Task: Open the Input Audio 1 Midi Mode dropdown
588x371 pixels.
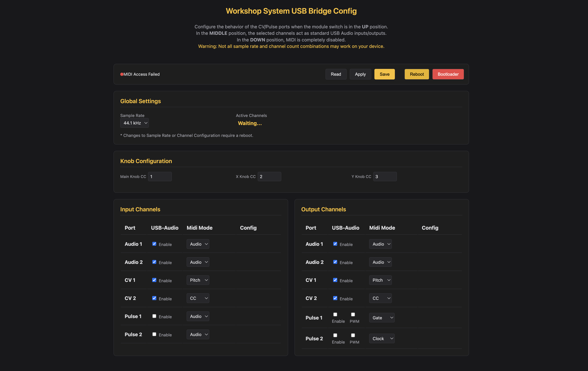Action: click(x=198, y=244)
